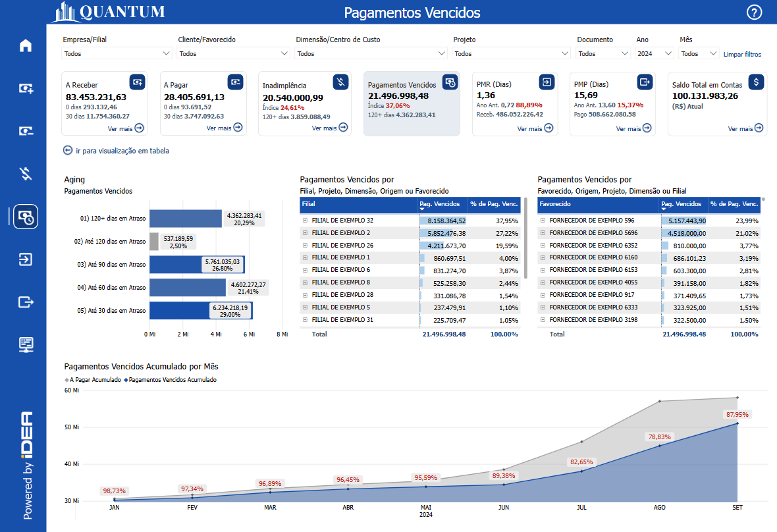Select the coin-with-clock Pagamentos Vencidos sidebar icon
Image resolution: width=777 pixels, height=532 pixels.
25,216
